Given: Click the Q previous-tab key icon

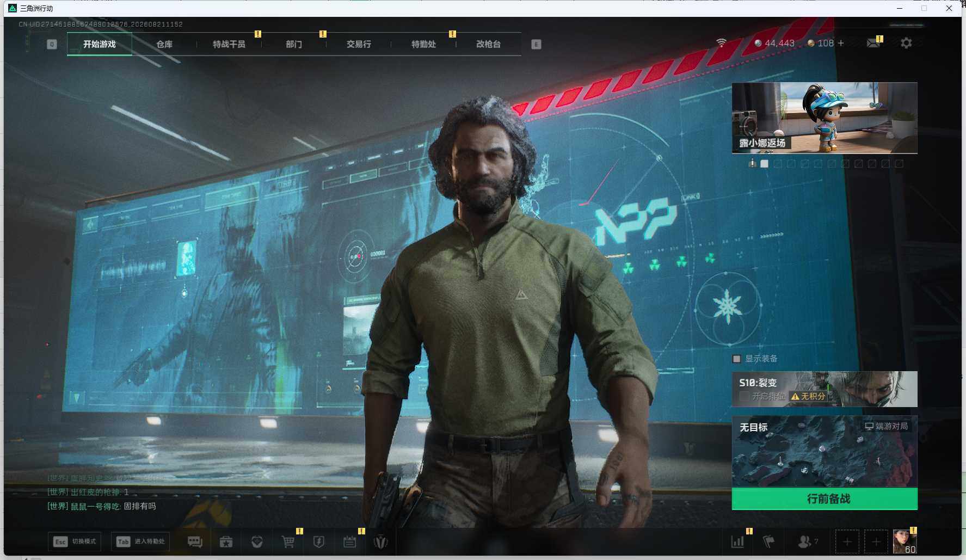Looking at the screenshot, I should tap(52, 44).
